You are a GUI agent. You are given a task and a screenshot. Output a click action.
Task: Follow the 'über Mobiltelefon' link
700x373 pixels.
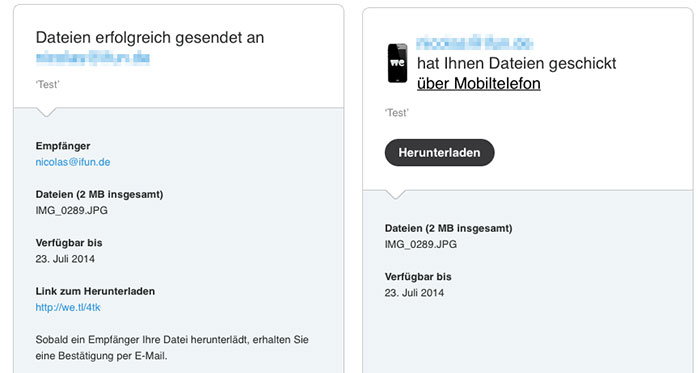479,84
